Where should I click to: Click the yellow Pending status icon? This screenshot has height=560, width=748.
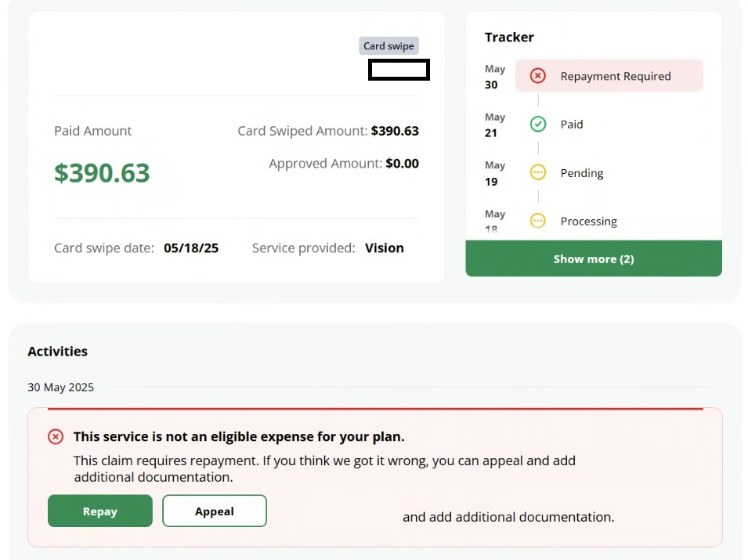coord(537,173)
